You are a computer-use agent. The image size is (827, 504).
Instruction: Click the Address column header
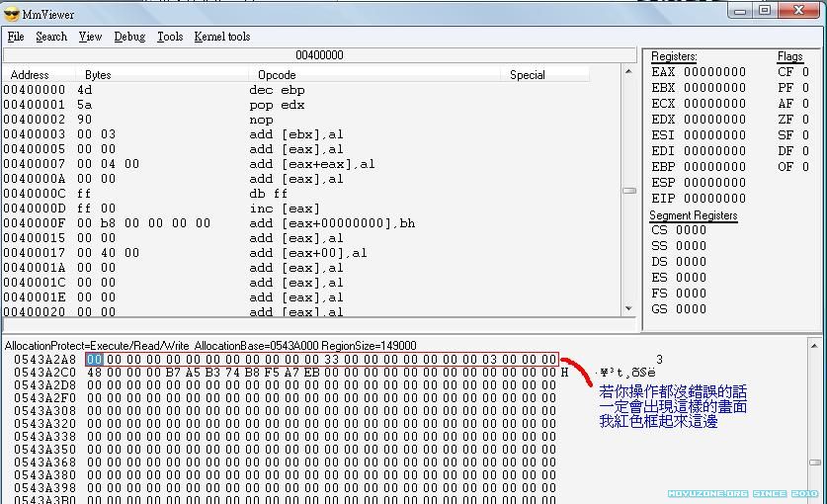(30, 74)
